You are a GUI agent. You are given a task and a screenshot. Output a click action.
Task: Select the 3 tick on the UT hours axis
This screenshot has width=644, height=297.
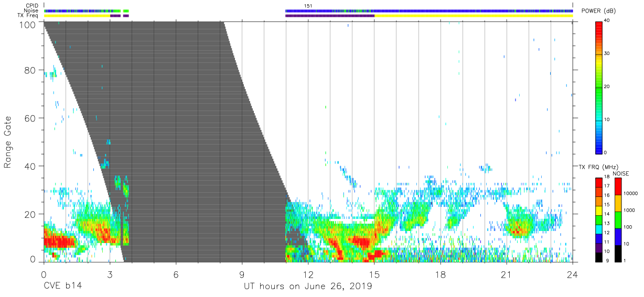click(110, 274)
